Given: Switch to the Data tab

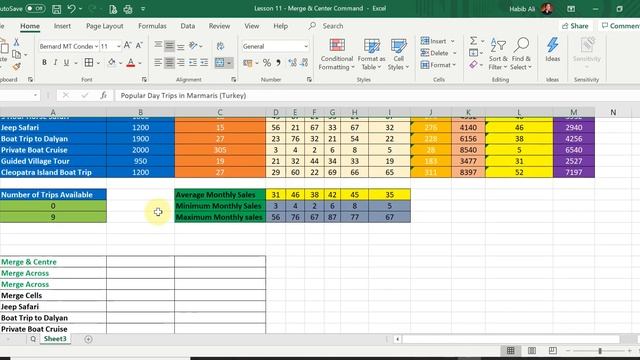Looking at the screenshot, I should point(187,26).
